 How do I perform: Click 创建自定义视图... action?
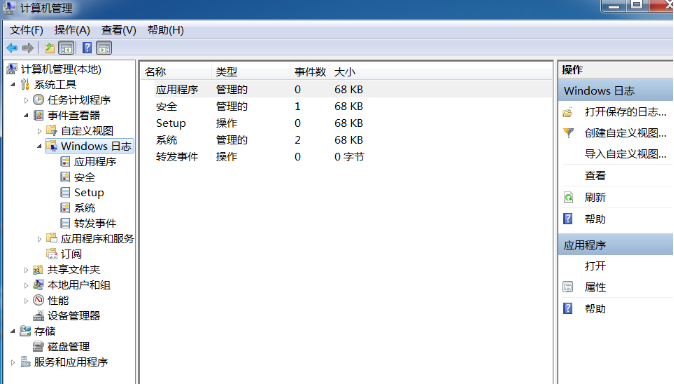pos(625,133)
